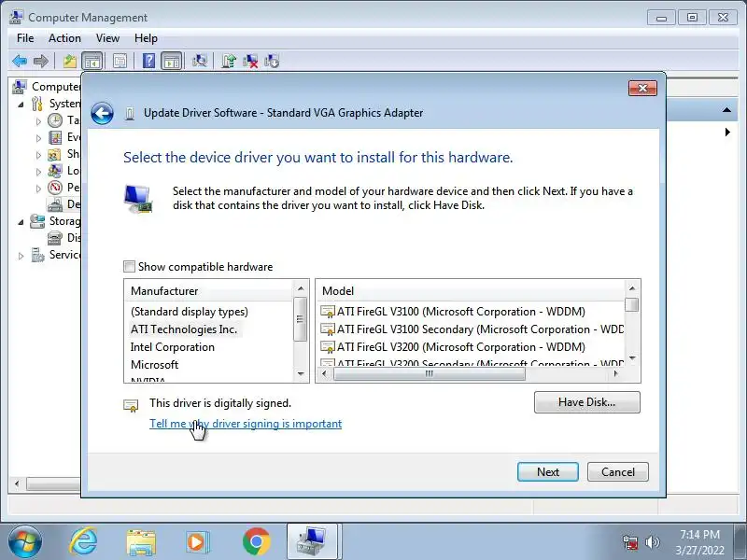Click the Computer Management root tree icon
This screenshot has height=560, width=747.
pos(19,86)
